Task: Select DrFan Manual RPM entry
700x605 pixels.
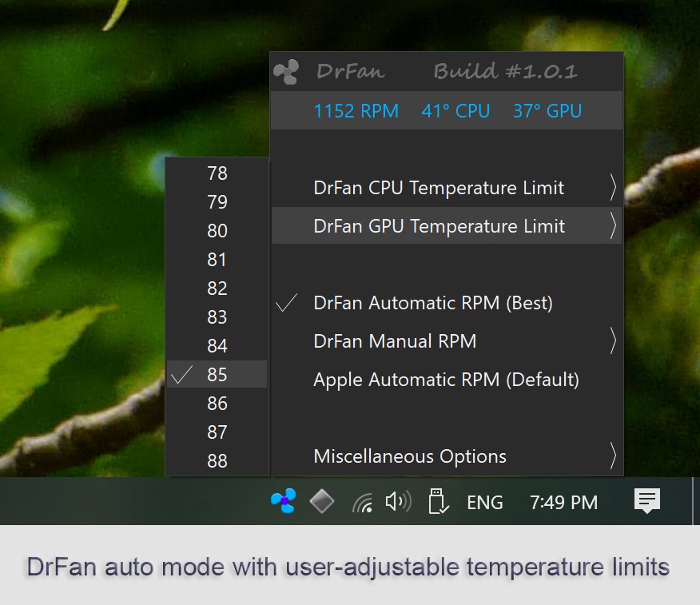Action: click(x=447, y=341)
